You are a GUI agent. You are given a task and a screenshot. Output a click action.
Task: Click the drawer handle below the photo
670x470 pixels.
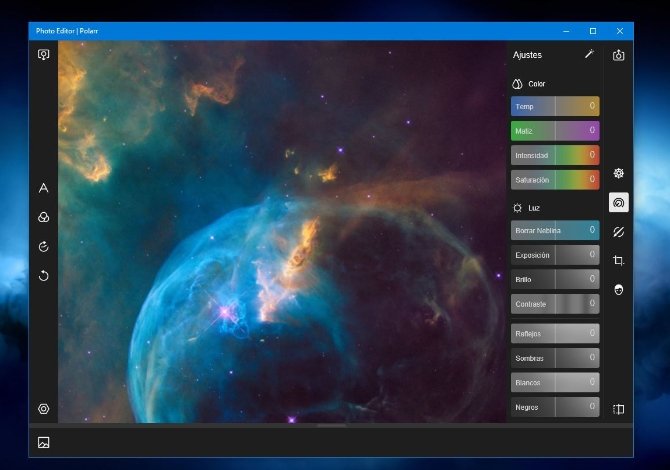pyautogui.click(x=331, y=426)
